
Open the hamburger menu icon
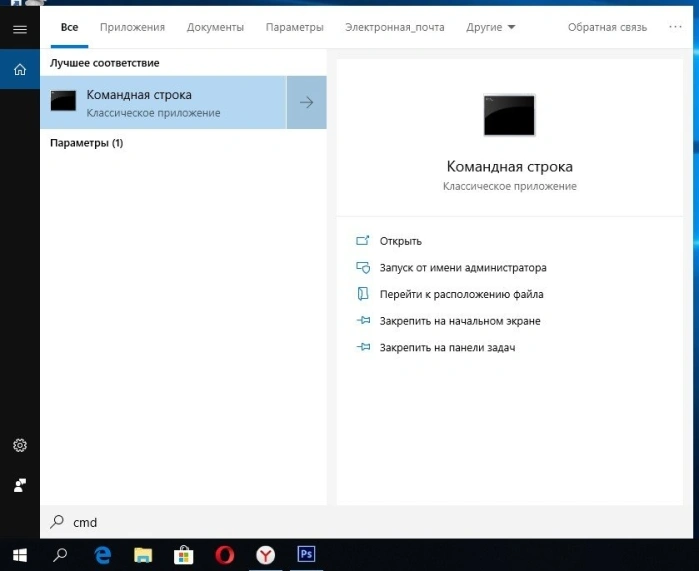(20, 30)
